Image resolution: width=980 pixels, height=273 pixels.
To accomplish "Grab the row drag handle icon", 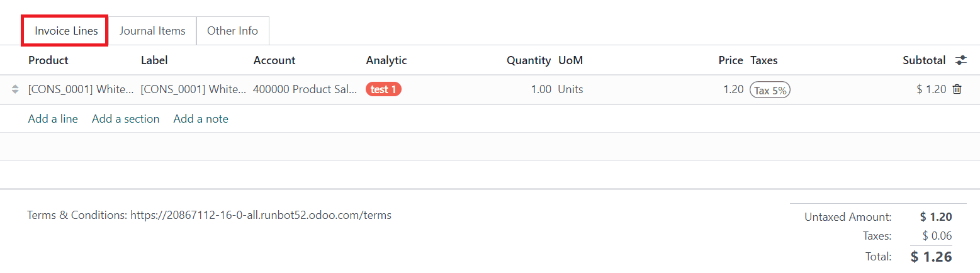I will point(16,89).
